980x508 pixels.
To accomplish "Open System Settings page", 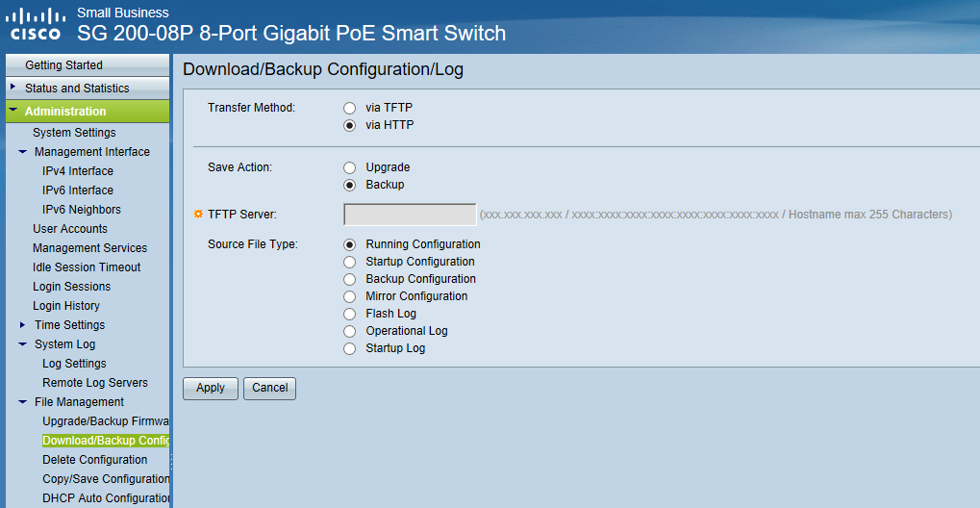I will click(x=74, y=133).
